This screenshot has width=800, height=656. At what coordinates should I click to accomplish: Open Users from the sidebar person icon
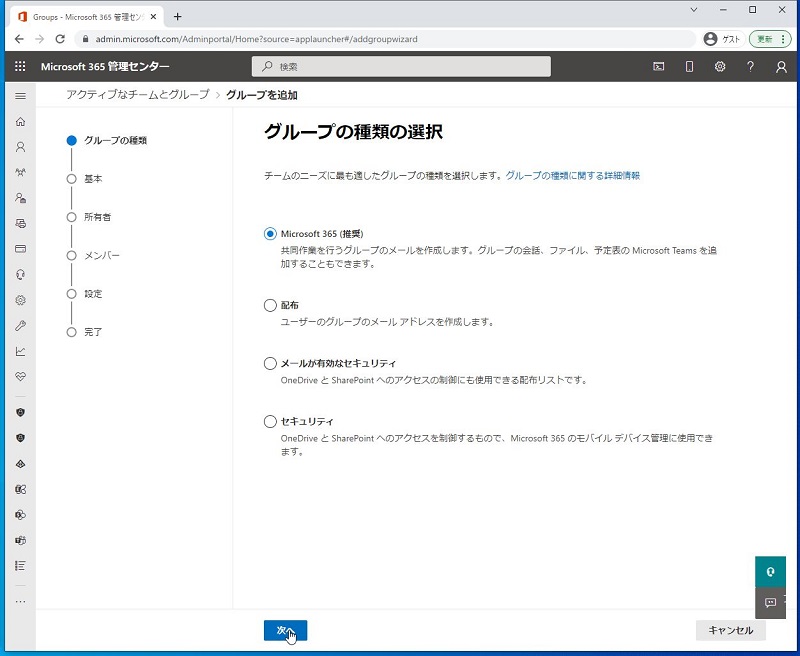[x=20, y=147]
